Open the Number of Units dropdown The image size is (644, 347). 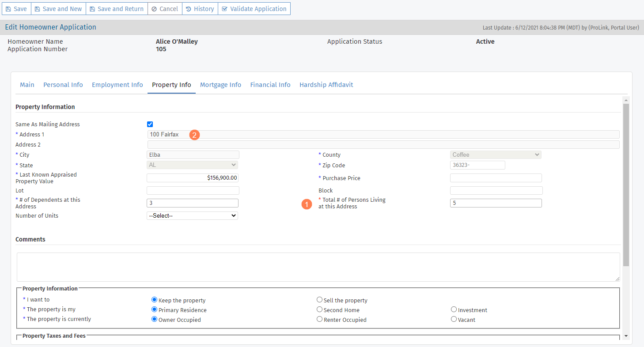(x=192, y=216)
